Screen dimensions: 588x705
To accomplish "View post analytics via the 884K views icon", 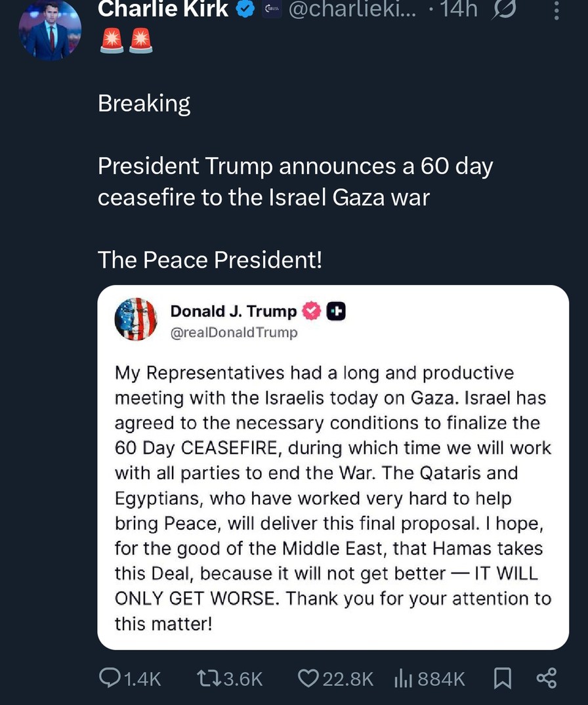I will pyautogui.click(x=402, y=678).
